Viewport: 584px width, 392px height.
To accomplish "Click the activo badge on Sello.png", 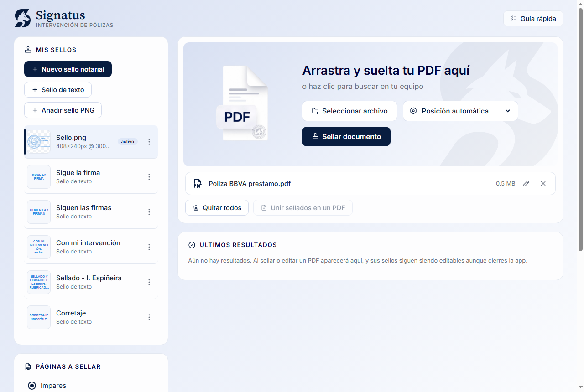I will (127, 142).
